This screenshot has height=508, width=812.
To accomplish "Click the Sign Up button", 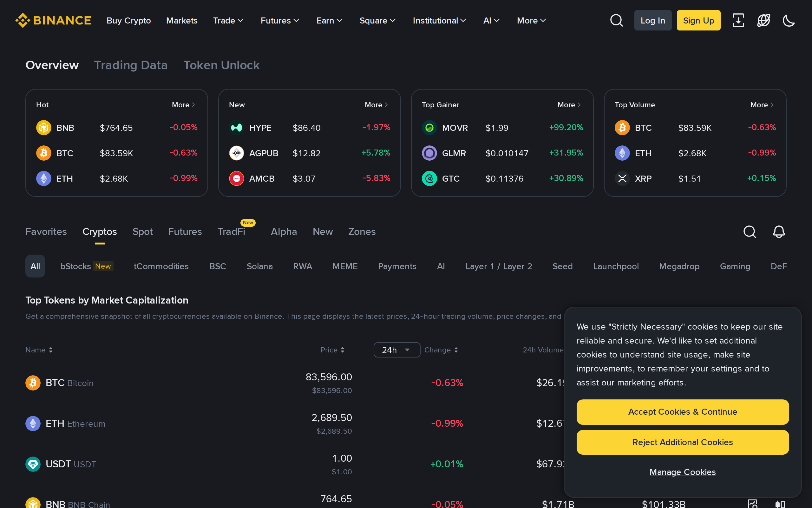I will click(x=698, y=21).
